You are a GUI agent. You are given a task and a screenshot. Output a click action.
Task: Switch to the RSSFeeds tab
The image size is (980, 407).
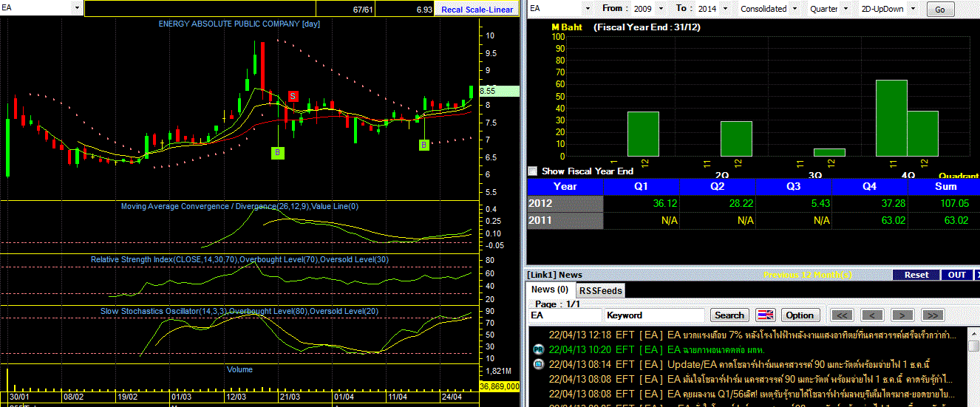pos(600,290)
